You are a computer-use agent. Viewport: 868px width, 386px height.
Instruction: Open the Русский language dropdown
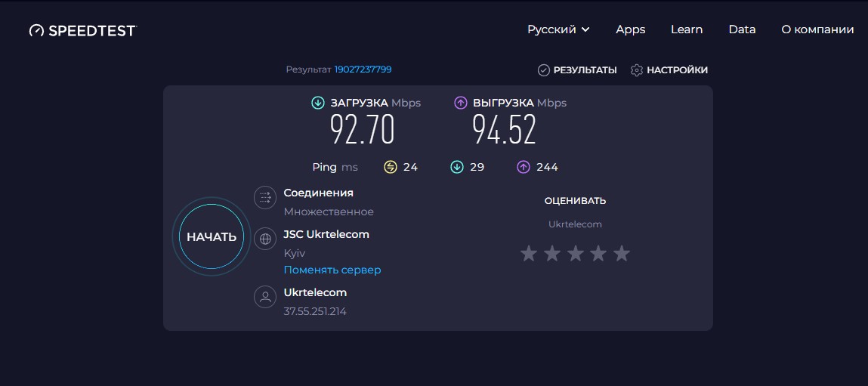point(558,29)
